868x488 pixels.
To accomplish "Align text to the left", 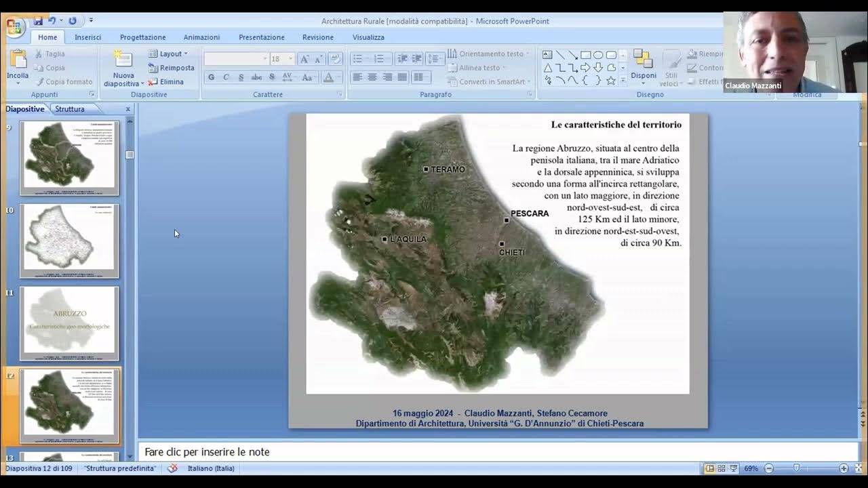I will coord(357,77).
